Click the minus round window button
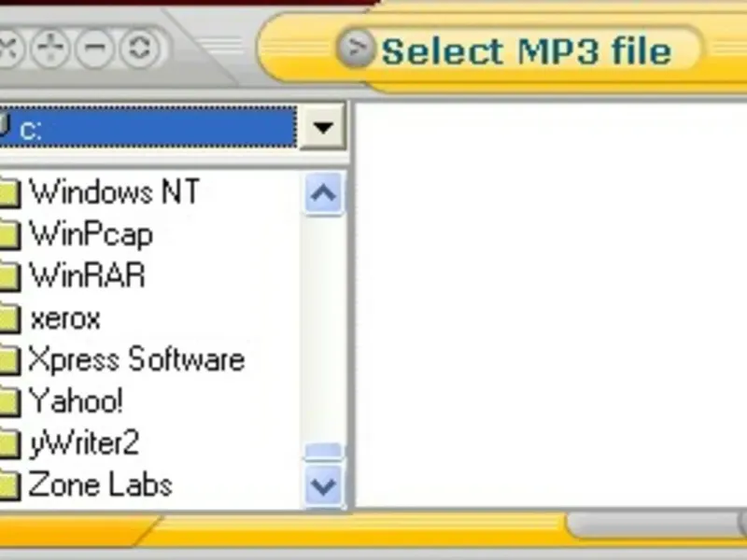The image size is (747, 560). 95,48
